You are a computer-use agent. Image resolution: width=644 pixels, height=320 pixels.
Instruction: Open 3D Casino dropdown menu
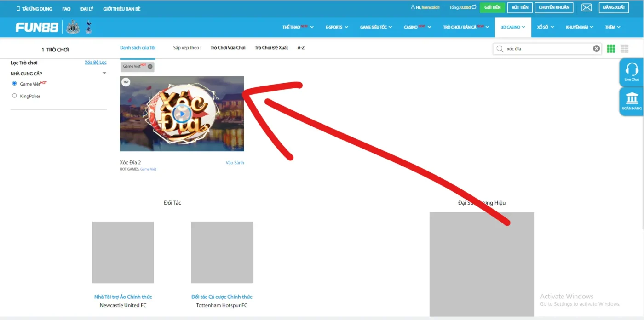513,27
